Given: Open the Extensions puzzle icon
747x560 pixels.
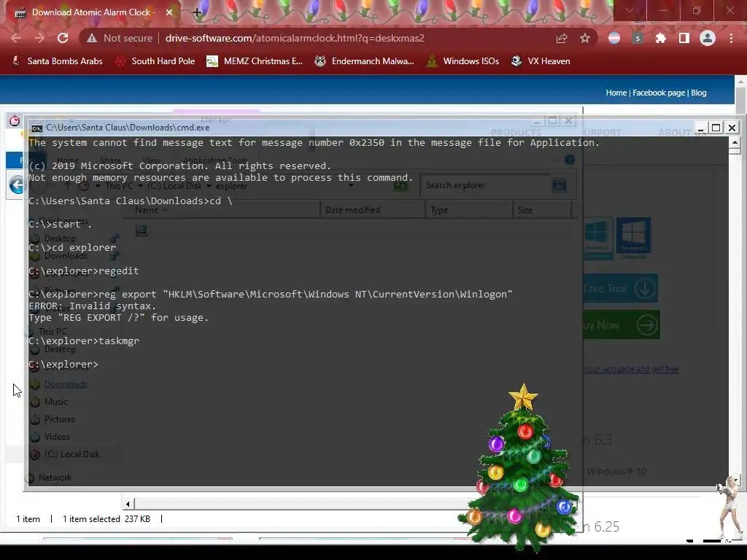Looking at the screenshot, I should 661,38.
